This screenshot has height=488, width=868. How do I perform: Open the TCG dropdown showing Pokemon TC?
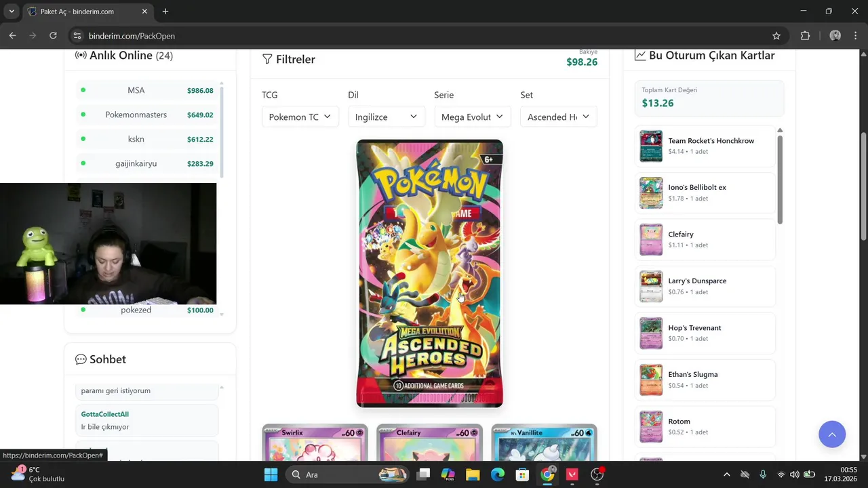300,117
